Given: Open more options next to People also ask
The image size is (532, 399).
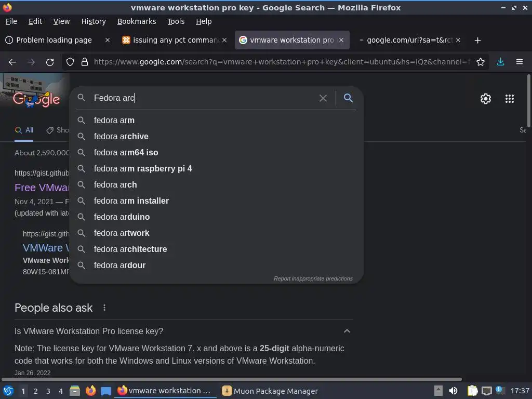Looking at the screenshot, I should point(104,308).
